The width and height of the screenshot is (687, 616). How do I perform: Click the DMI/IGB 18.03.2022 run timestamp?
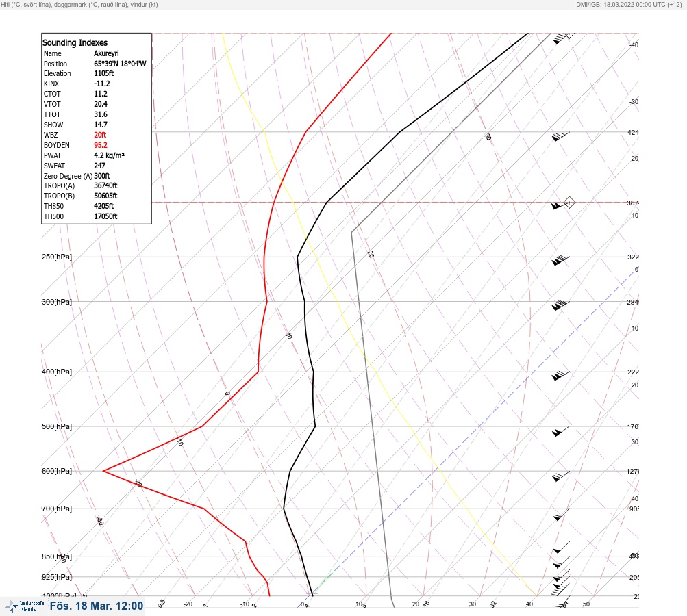pyautogui.click(x=629, y=5)
